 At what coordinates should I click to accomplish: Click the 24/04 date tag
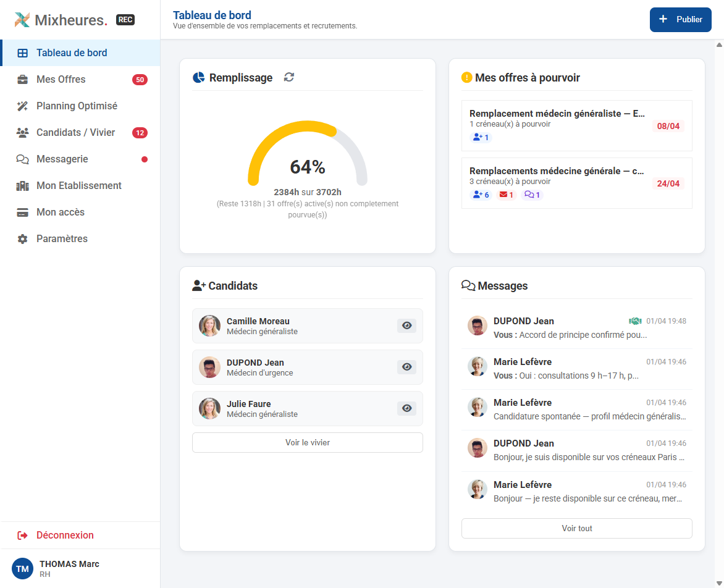(668, 183)
